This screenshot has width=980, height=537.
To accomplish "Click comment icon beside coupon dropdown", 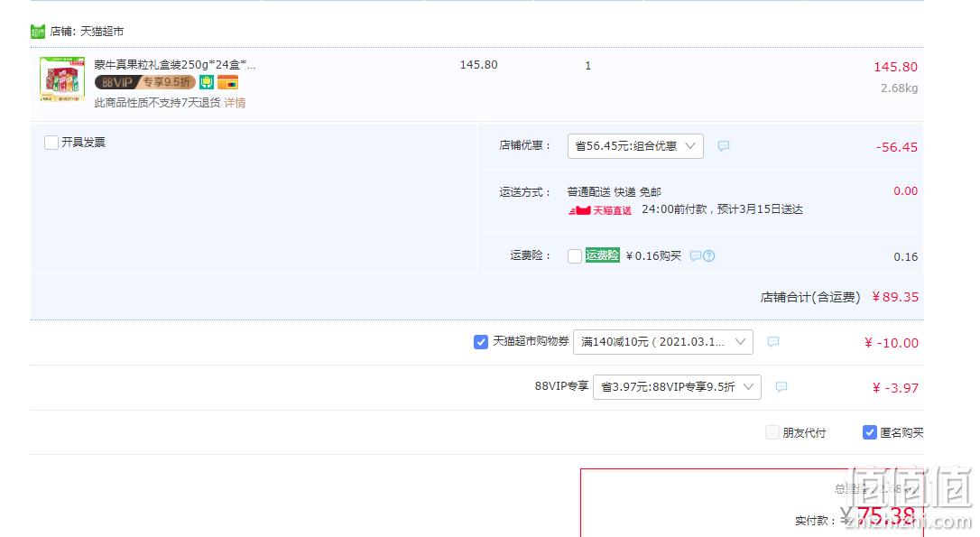I will pyautogui.click(x=773, y=342).
